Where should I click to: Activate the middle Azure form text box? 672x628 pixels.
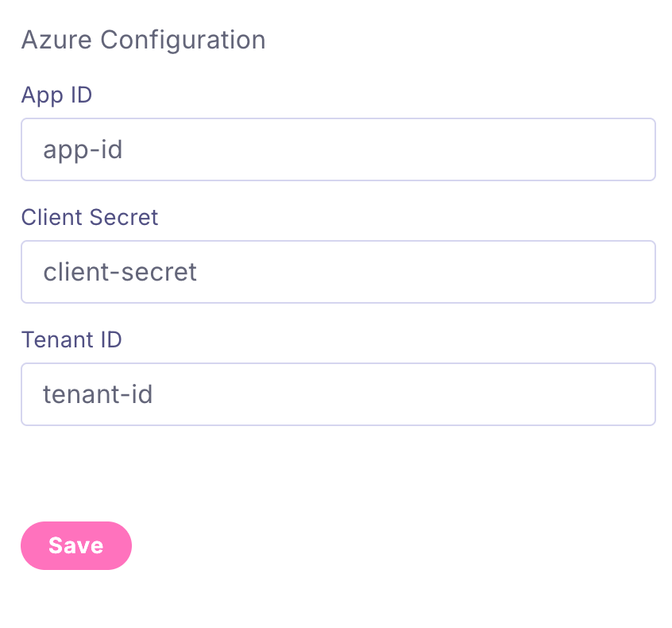click(338, 272)
